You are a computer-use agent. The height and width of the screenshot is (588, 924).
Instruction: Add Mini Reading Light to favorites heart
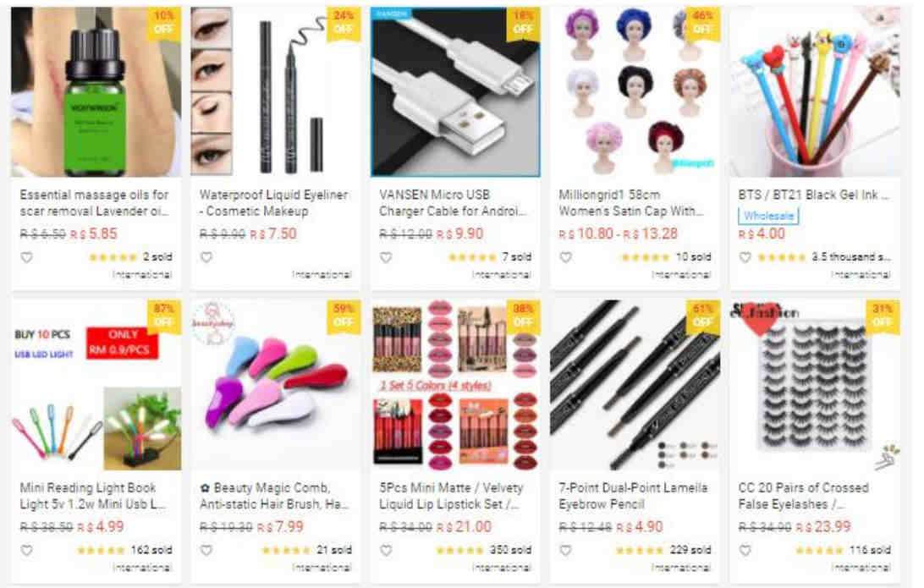pos(26,550)
